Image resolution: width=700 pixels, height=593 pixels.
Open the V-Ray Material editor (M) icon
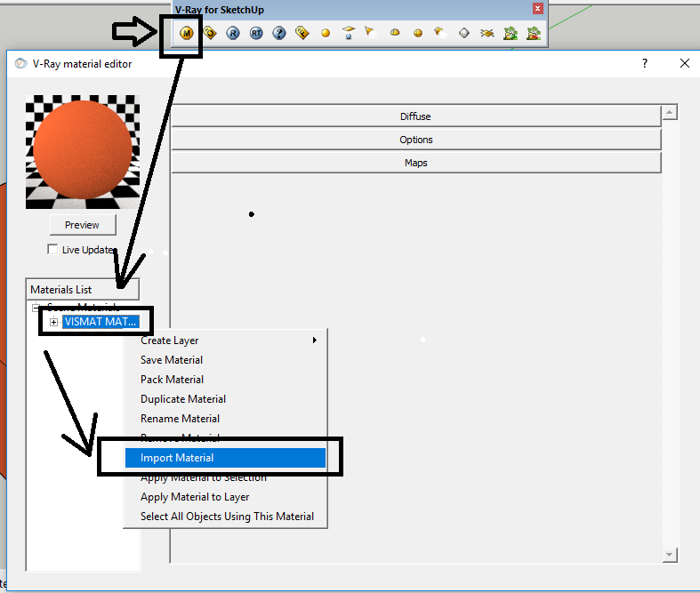pos(187,33)
